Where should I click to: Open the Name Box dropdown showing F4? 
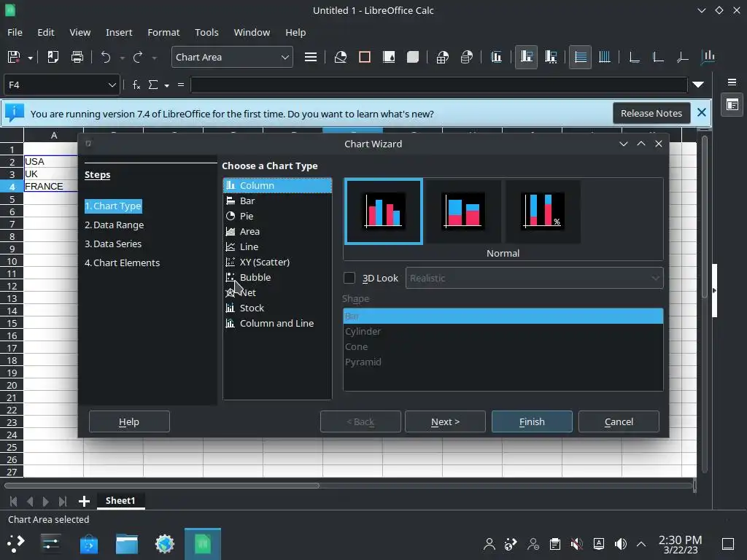(x=112, y=85)
